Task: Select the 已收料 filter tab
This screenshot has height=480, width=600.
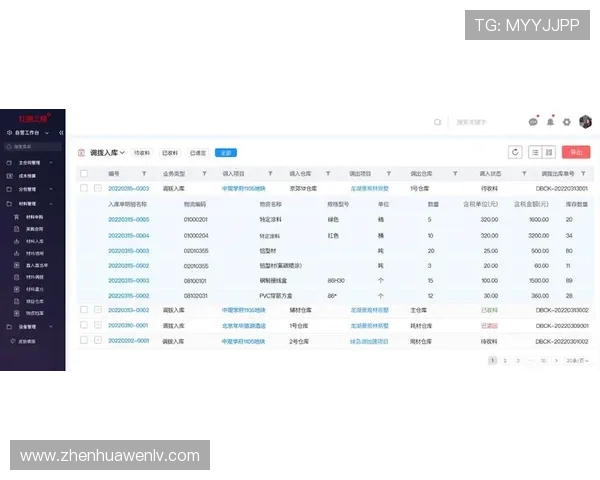Action: [x=170, y=153]
